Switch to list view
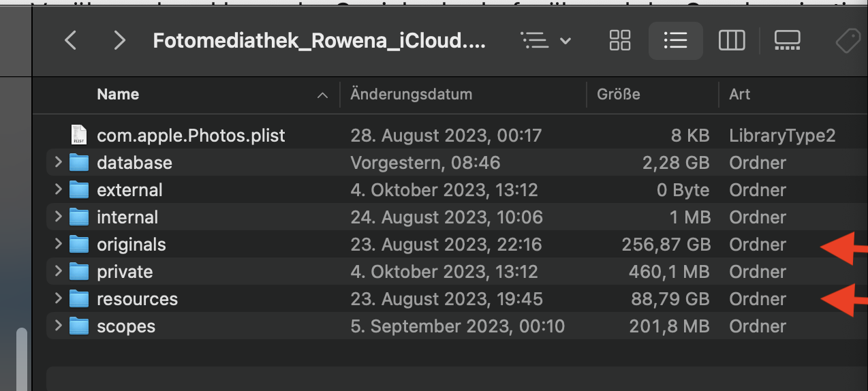Screen dimensions: 868x391 tap(675, 42)
